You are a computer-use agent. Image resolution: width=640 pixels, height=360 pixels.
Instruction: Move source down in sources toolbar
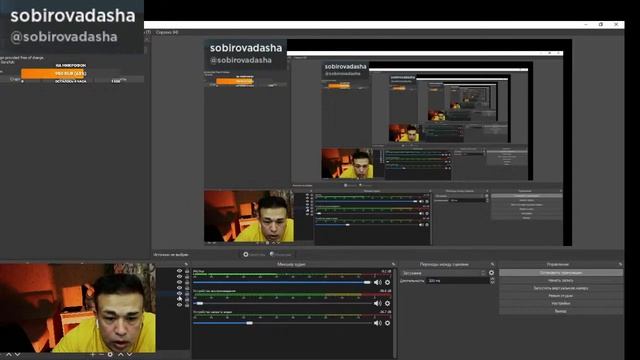pyautogui.click(x=129, y=354)
